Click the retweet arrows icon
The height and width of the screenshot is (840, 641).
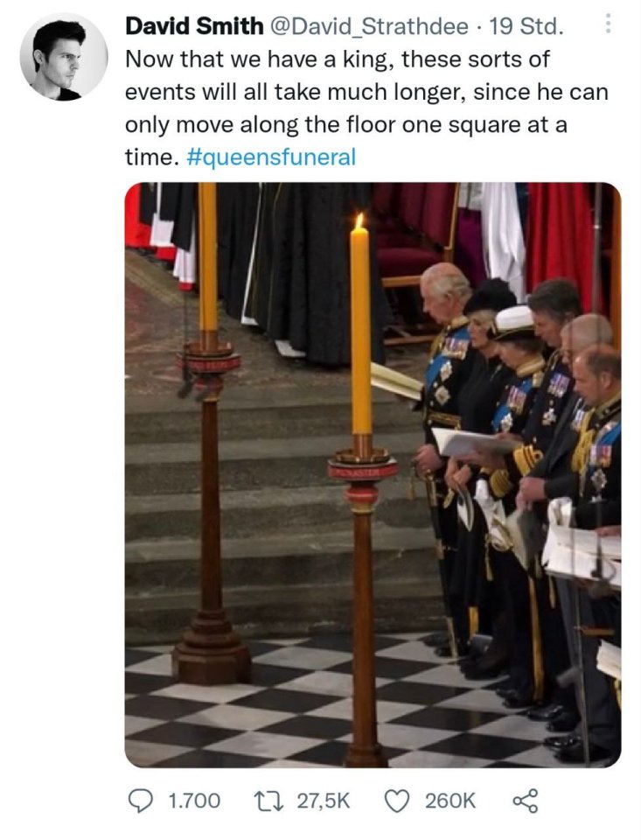tap(269, 801)
